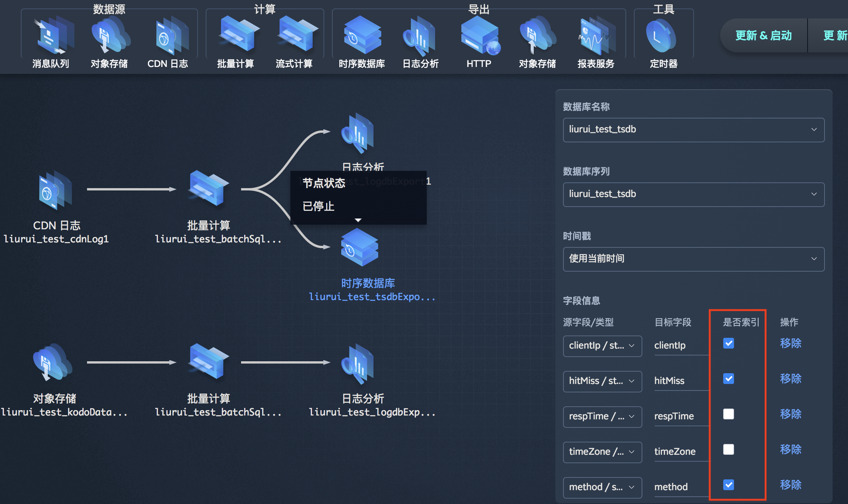Screen dimensions: 848x504
Task: Remove the respTime field row
Action: [791, 414]
